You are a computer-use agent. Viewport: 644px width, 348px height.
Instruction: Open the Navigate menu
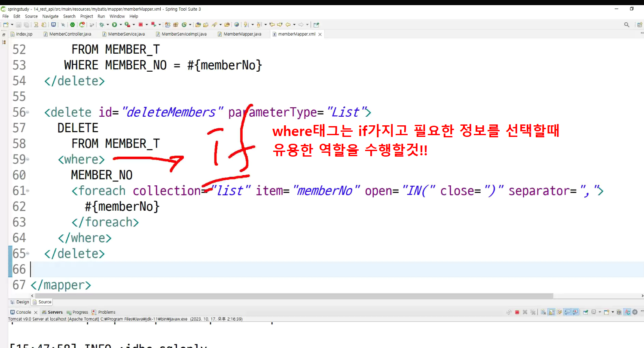point(50,16)
